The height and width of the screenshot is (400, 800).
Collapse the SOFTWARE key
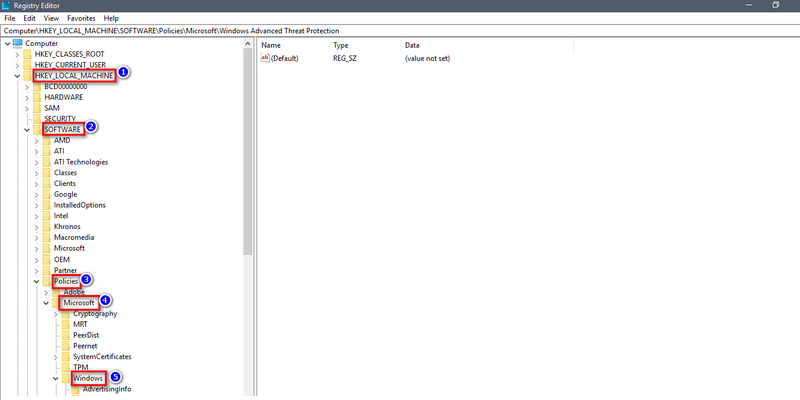[x=27, y=130]
